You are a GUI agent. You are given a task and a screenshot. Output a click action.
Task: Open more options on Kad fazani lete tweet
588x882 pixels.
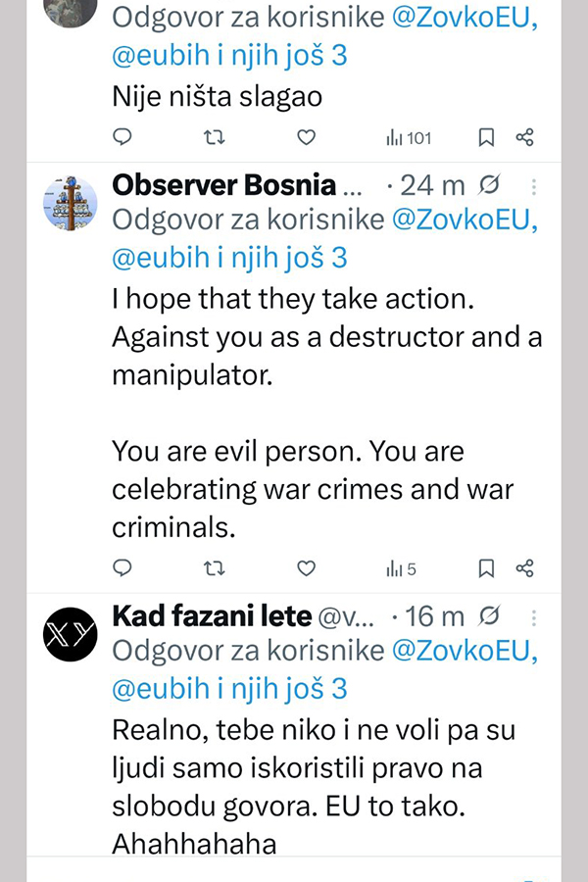coord(534,617)
